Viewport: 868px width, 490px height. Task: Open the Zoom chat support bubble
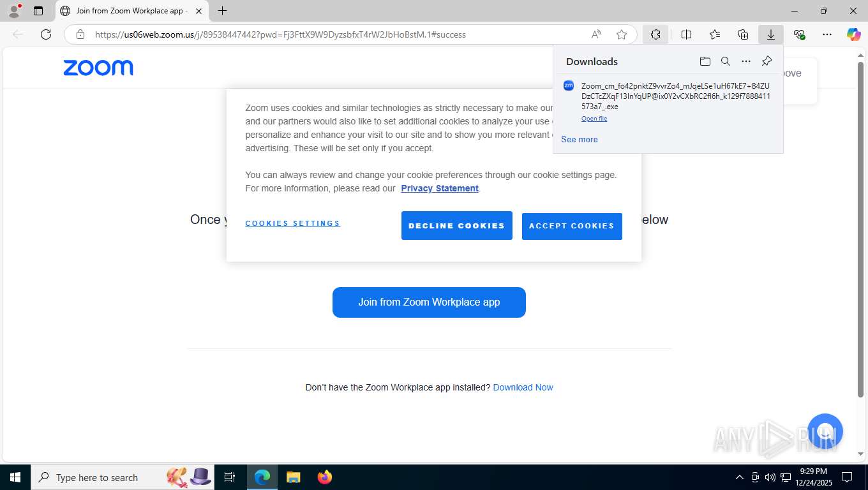[x=825, y=431]
